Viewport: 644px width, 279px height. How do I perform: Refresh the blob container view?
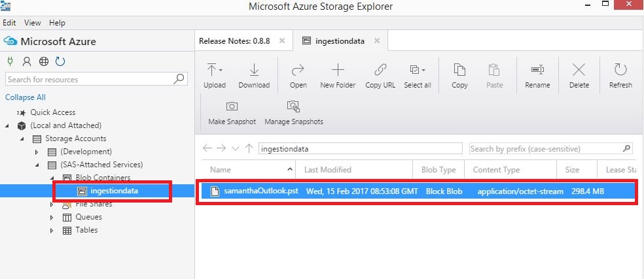pyautogui.click(x=620, y=76)
